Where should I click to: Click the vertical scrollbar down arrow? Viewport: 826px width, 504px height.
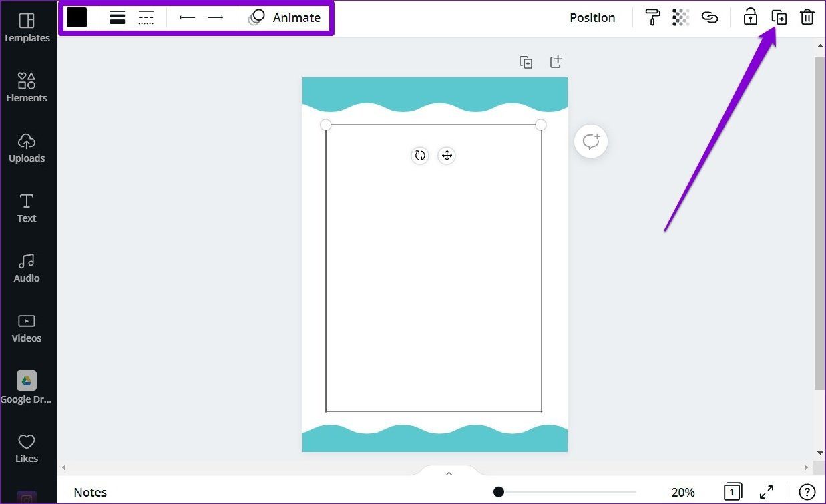click(x=821, y=454)
